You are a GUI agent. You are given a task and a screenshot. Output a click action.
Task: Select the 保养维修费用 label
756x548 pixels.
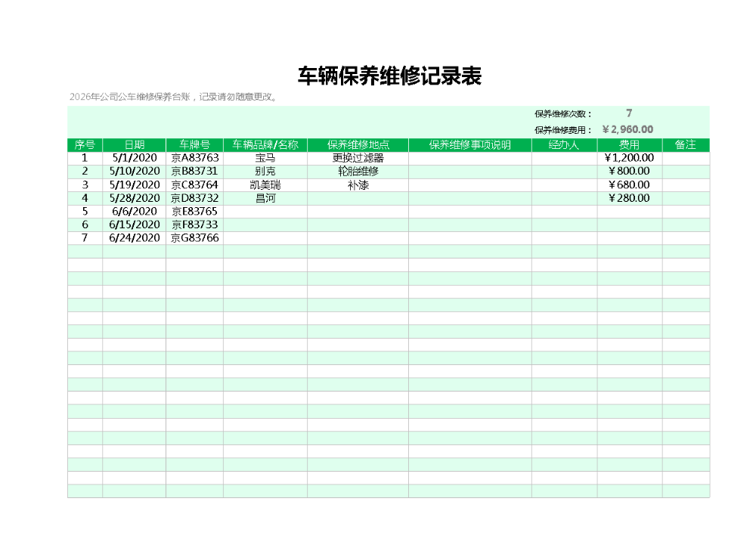[562, 130]
